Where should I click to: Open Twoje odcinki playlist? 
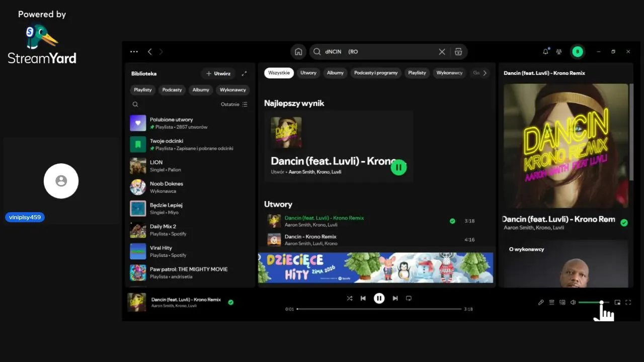[190, 144]
